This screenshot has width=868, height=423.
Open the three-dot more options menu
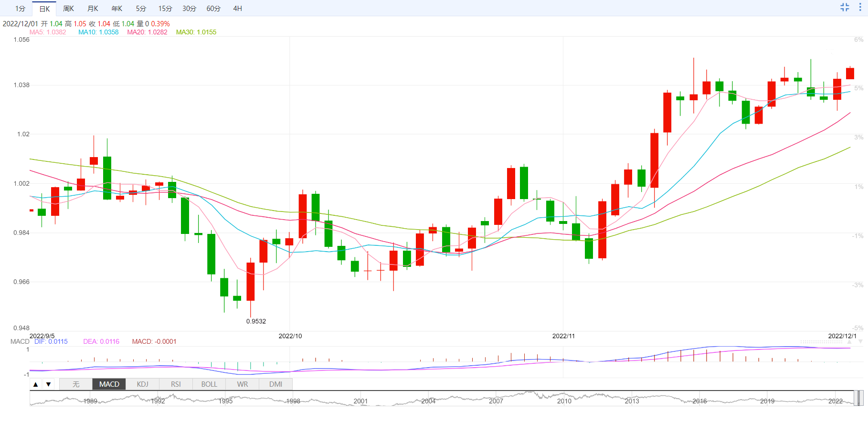pyautogui.click(x=860, y=7)
